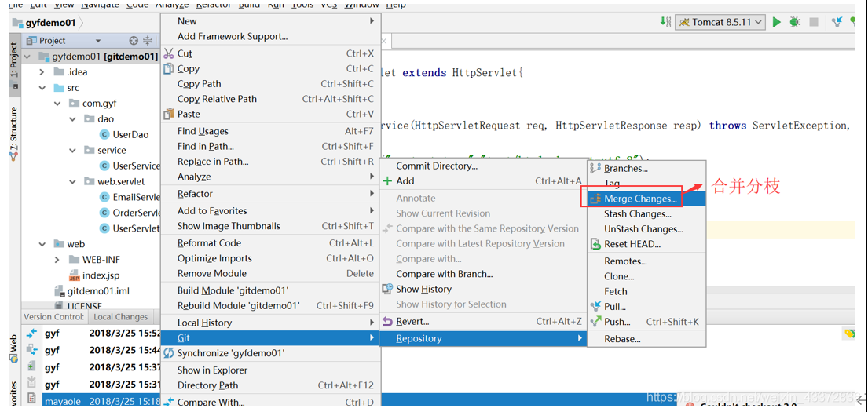This screenshot has height=412, width=868.
Task: Choose Copy Path
Action: click(269, 83)
